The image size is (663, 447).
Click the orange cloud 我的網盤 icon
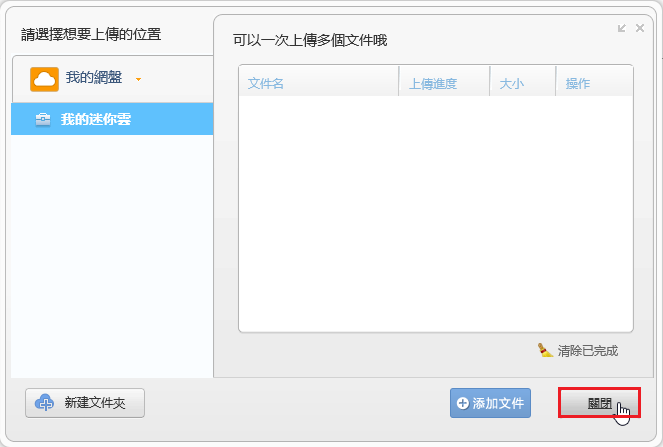coord(44,79)
